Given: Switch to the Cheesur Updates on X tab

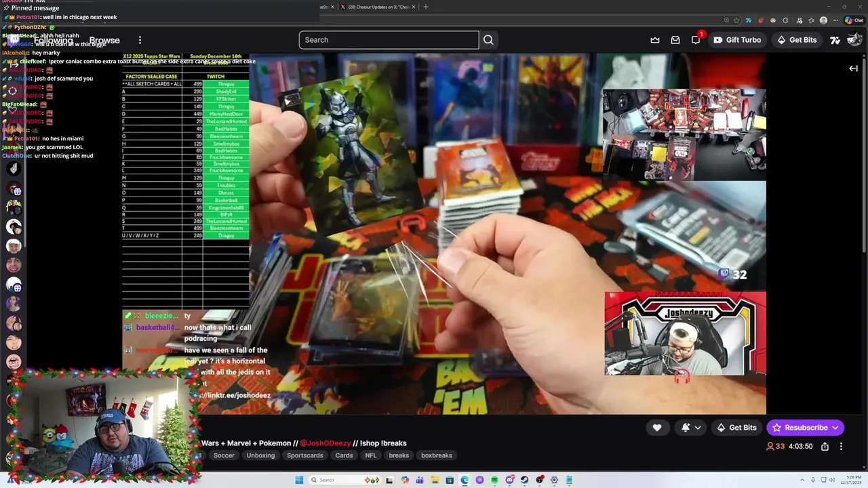Looking at the screenshot, I should (x=377, y=7).
